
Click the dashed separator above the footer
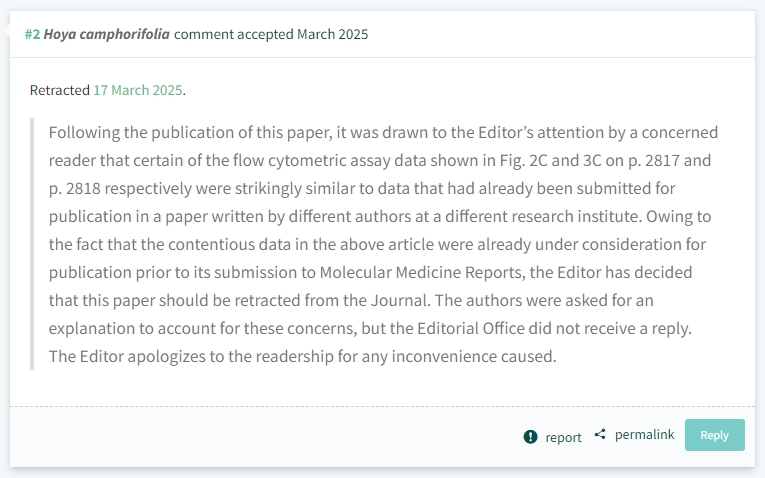[x=382, y=406]
